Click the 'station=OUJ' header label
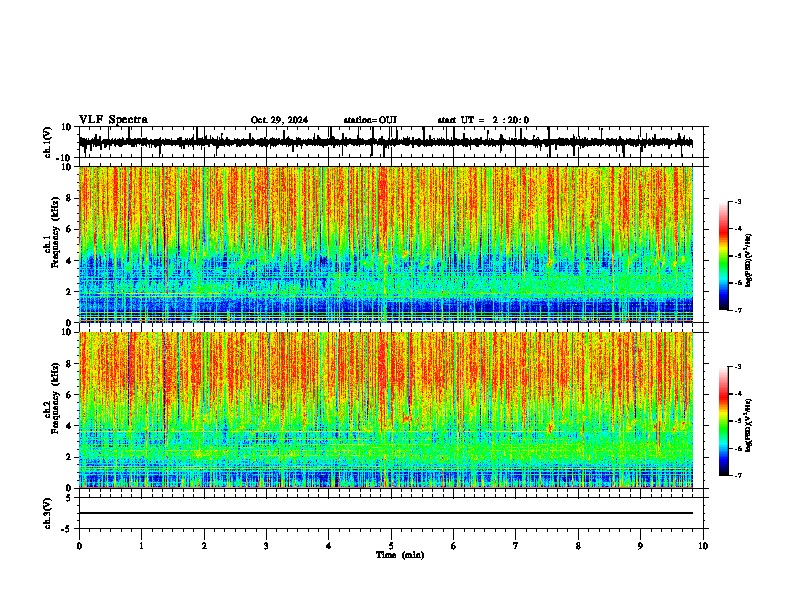 (x=370, y=120)
